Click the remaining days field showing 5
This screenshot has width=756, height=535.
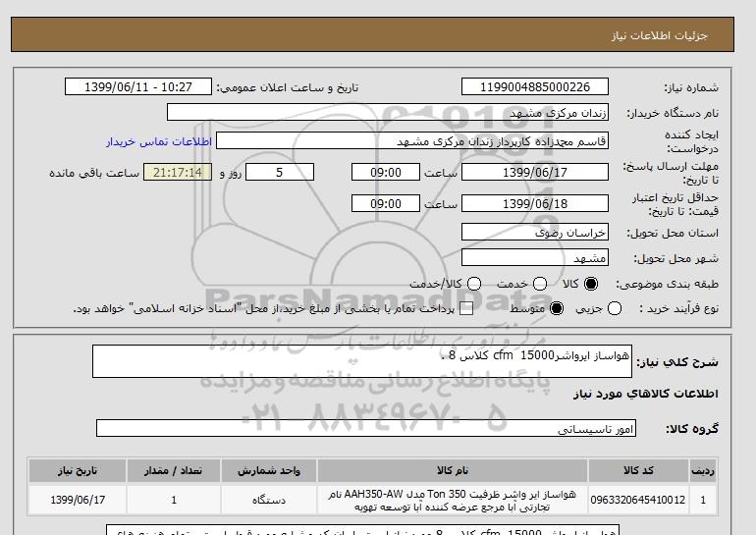280,172
